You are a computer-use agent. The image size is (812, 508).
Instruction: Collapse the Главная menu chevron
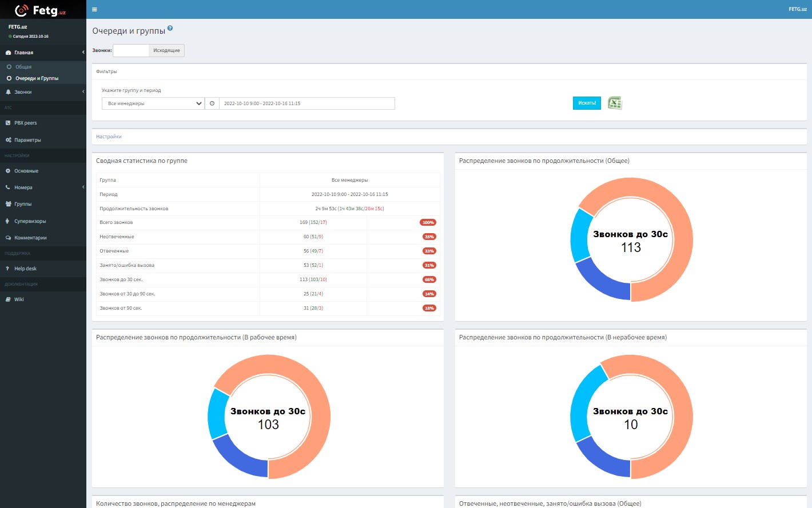point(83,53)
